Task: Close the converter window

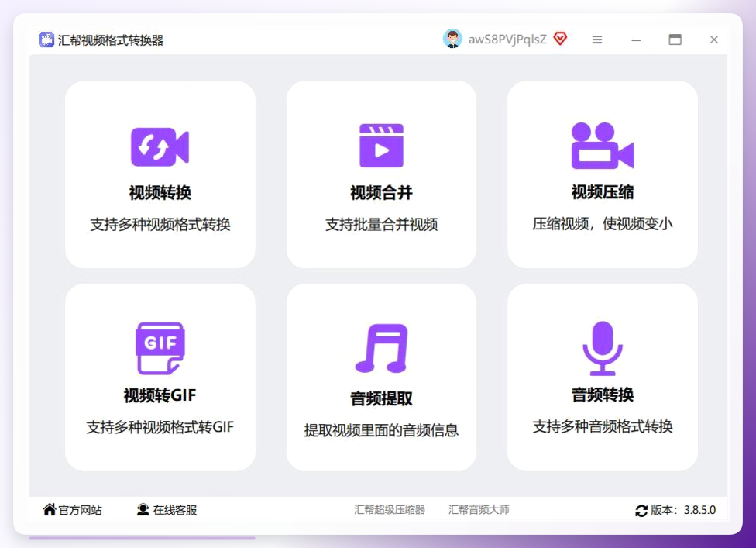Action: coord(714,40)
